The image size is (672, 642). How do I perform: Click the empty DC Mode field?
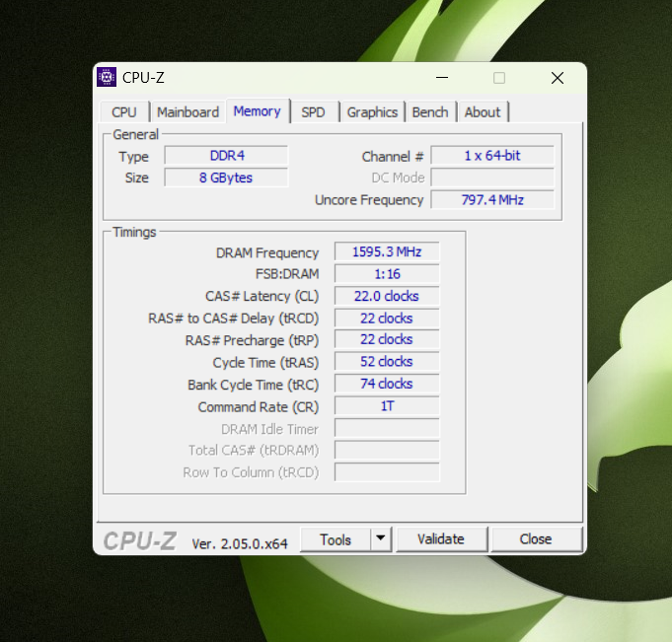point(492,178)
